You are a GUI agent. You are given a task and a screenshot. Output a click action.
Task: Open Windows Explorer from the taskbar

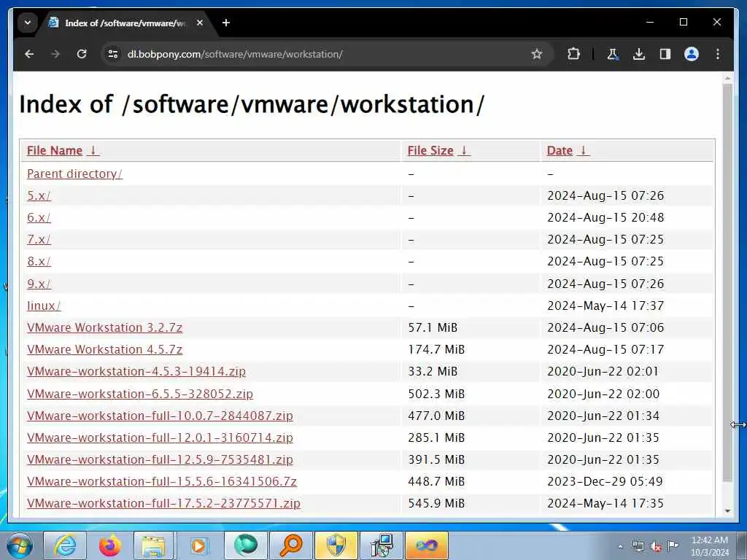pyautogui.click(x=153, y=545)
